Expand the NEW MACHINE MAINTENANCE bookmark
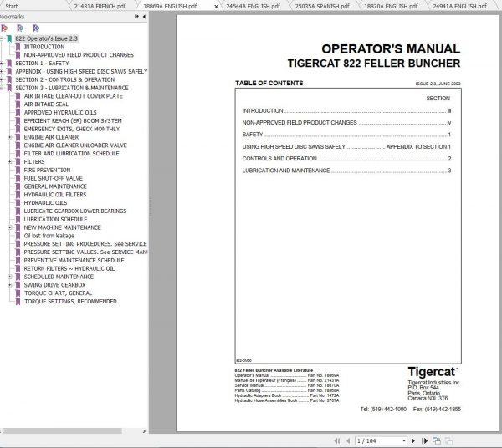Viewport: 502px width, 448px height. pos(10,227)
